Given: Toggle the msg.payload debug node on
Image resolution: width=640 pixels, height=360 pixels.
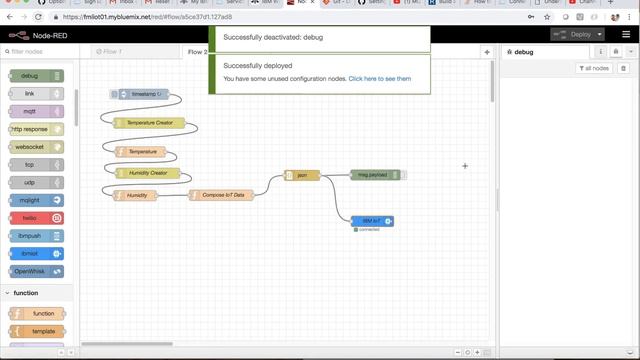Looking at the screenshot, I should (x=403, y=175).
